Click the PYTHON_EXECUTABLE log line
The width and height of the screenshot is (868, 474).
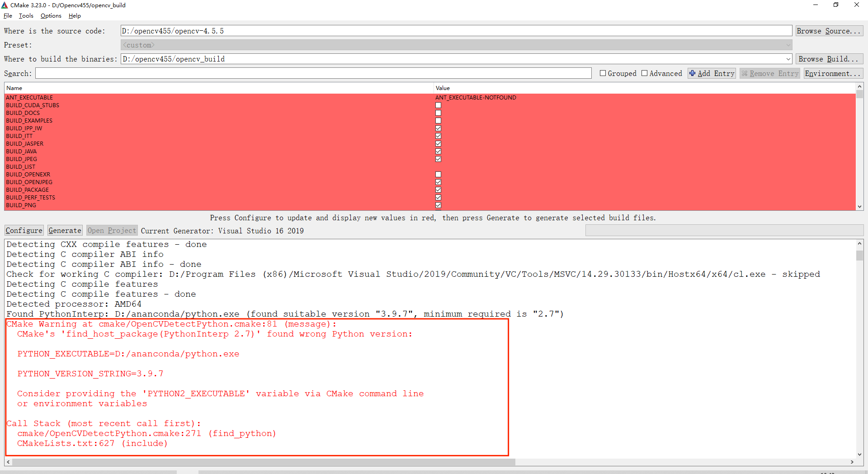pos(128,354)
